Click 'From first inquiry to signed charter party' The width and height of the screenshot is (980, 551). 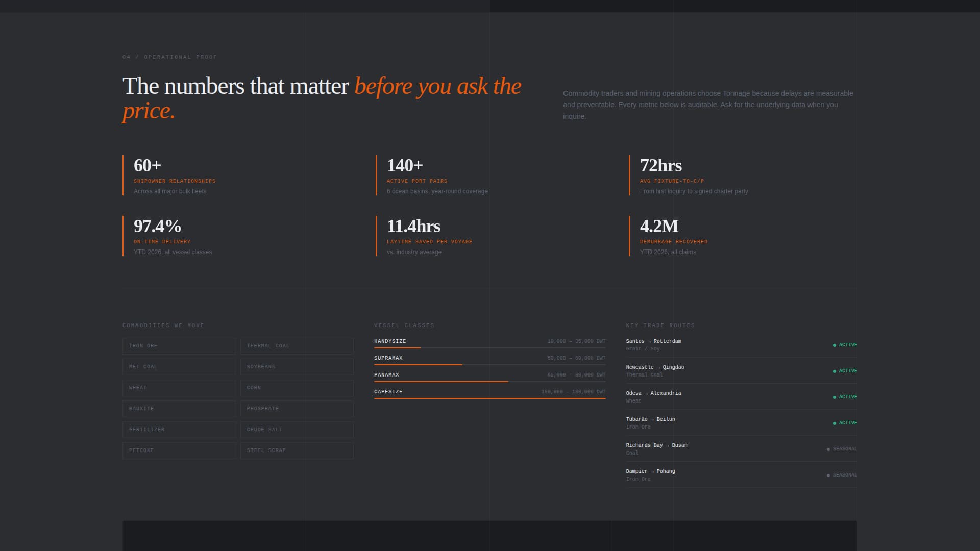[694, 191]
